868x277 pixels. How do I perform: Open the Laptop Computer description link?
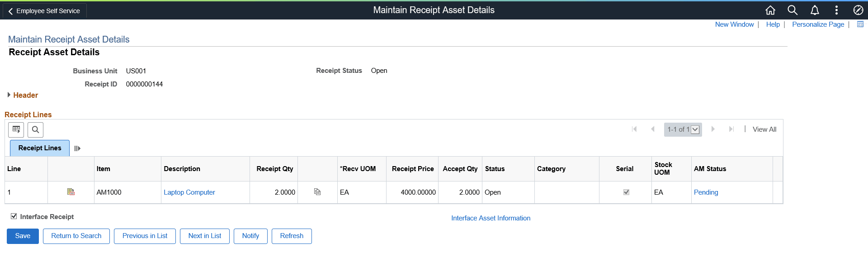click(x=189, y=192)
